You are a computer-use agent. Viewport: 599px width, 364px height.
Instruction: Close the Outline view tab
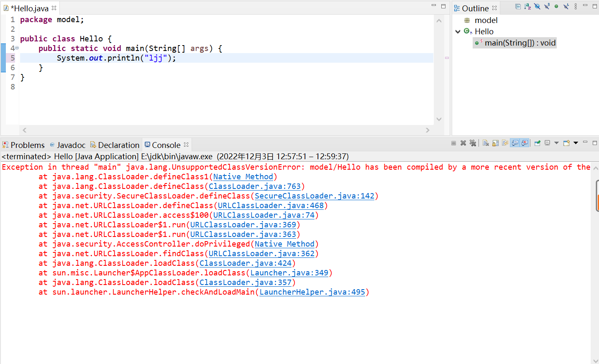tap(494, 8)
